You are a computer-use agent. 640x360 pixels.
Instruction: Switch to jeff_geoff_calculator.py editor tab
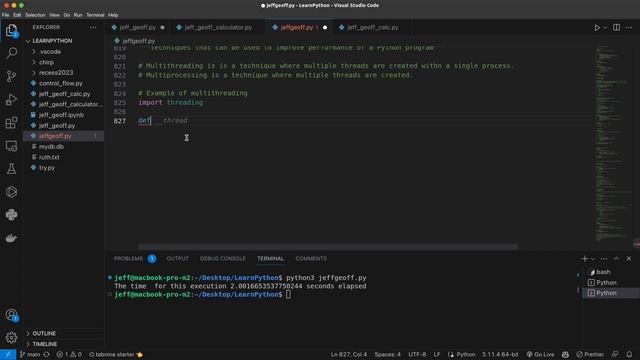(x=218, y=27)
